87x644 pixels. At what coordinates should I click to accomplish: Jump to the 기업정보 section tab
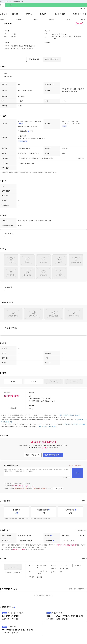pyautogui.click(x=83, y=19)
